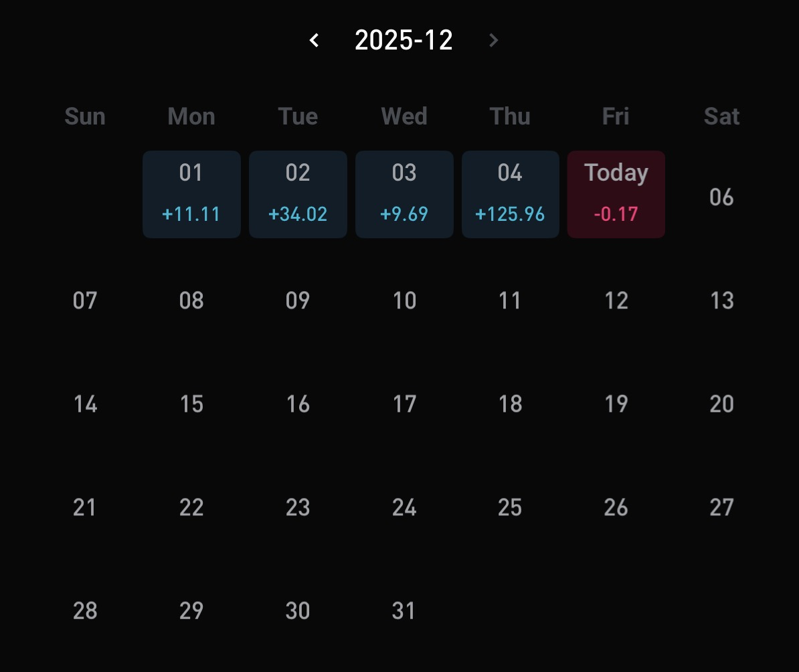
Task: Choose date 29 on Monday
Action: click(x=191, y=610)
